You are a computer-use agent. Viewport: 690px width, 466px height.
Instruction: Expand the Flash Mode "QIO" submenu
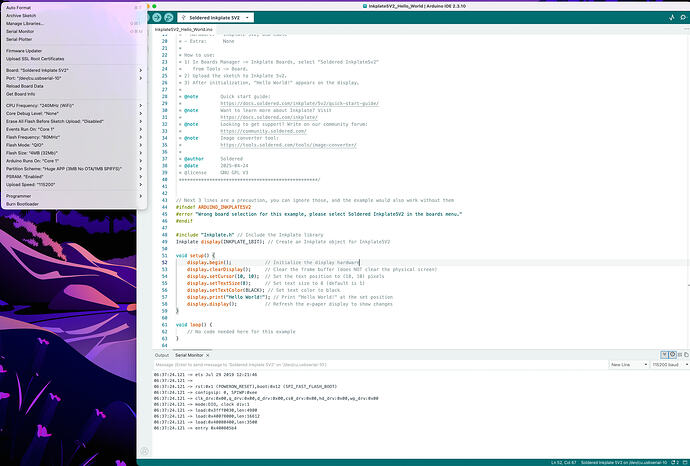[74, 145]
